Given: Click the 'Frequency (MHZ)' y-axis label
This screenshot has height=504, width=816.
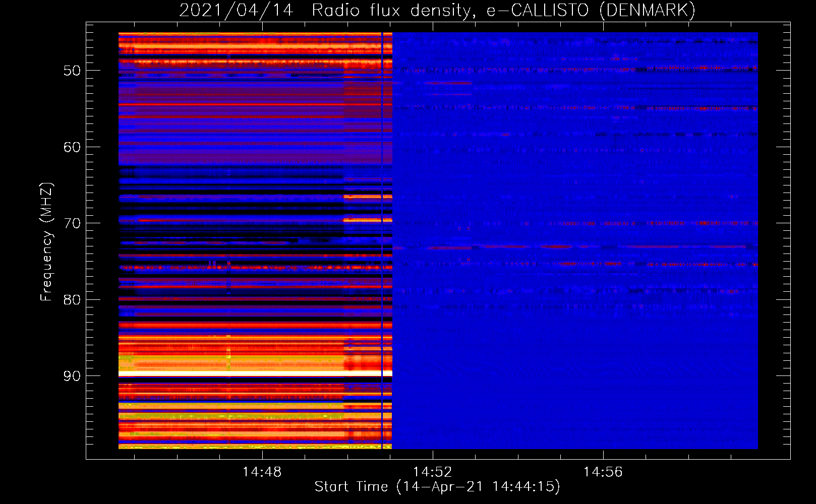Looking at the screenshot, I should click(46, 242).
